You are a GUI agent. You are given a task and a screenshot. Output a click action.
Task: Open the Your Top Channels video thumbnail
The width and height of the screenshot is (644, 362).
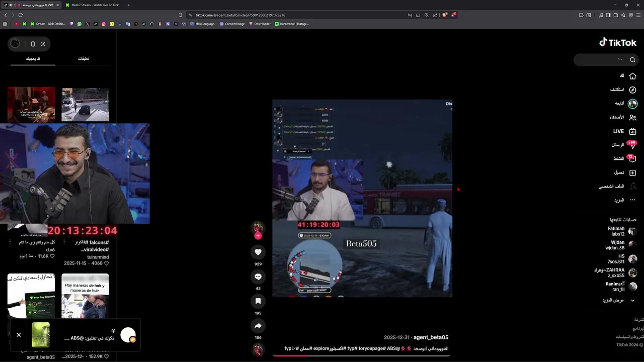[31, 296]
